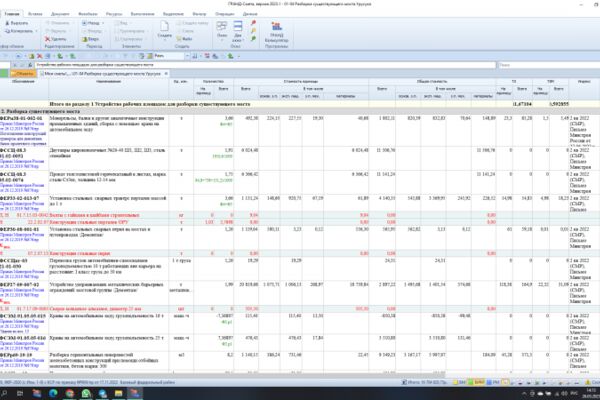Expand the Создать dropdown arrow

click(x=164, y=40)
